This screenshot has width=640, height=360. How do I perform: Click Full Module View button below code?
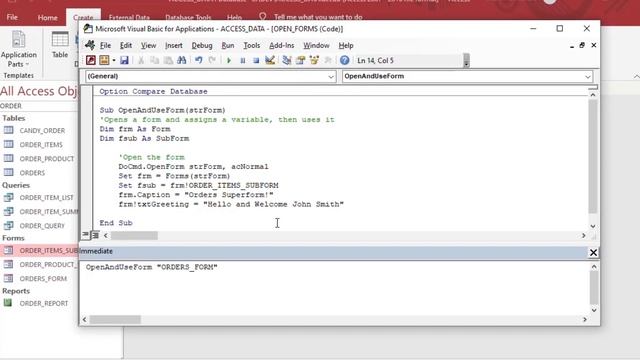95,235
